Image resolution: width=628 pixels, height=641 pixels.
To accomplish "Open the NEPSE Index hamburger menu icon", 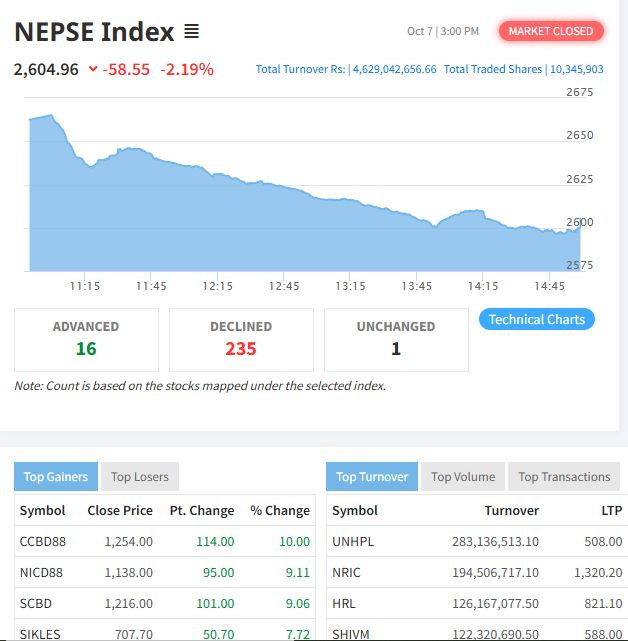I will coord(192,32).
